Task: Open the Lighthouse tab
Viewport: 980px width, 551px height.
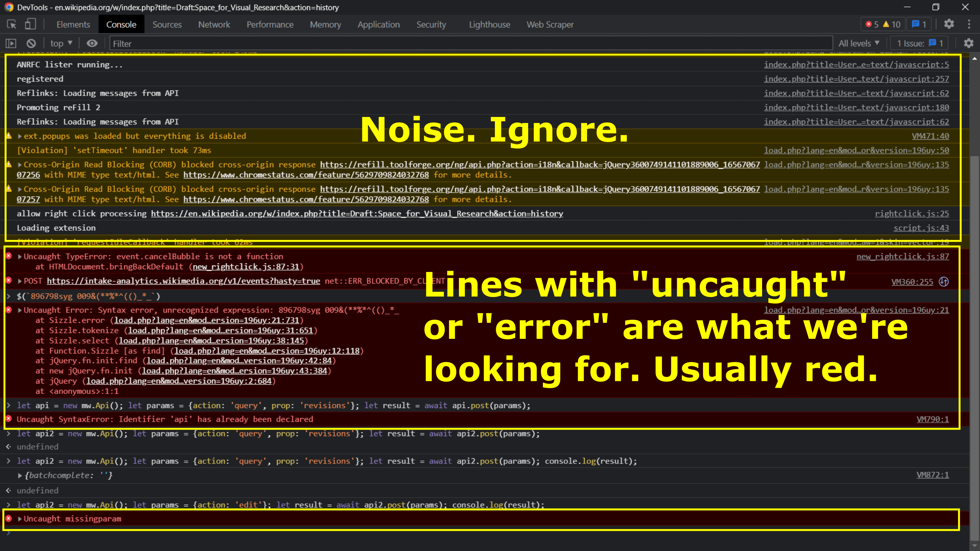Action: tap(489, 24)
